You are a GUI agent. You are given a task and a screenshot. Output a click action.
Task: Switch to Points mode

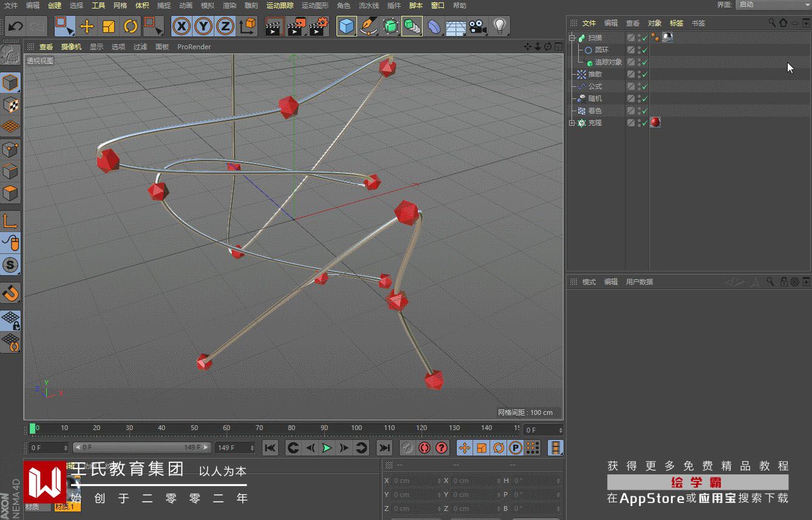[x=10, y=149]
